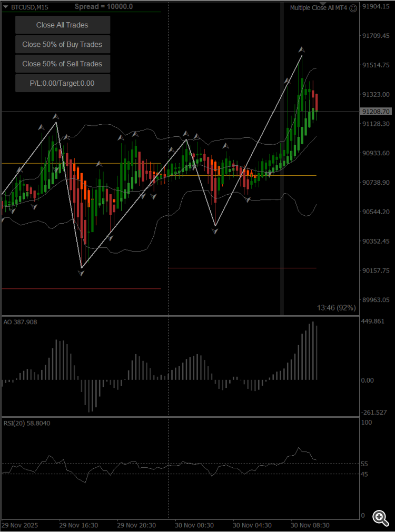Click the smiley face icon beside Multiple Close All MT4
The height and width of the screenshot is (532, 395).
[353, 8]
